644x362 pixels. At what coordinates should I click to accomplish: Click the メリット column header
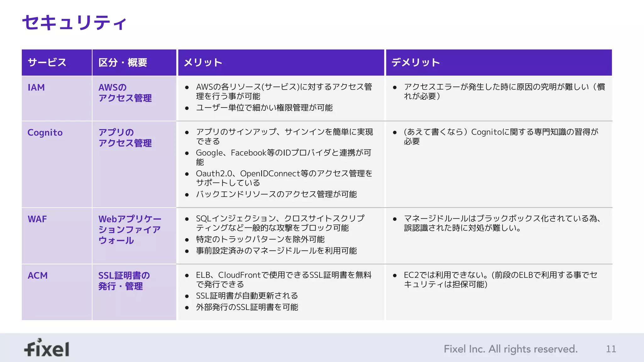click(x=203, y=62)
